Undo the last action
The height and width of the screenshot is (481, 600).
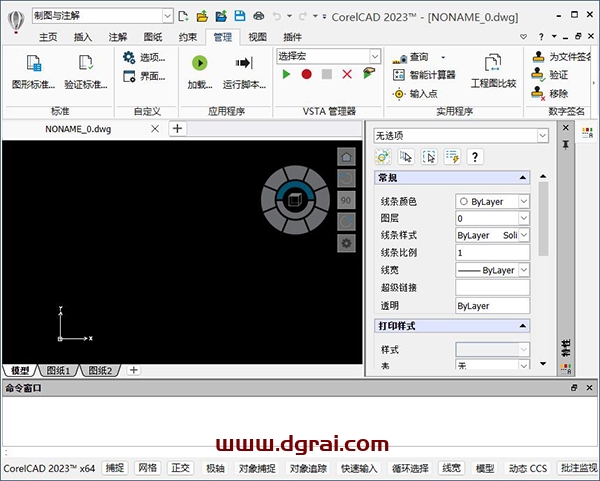277,16
